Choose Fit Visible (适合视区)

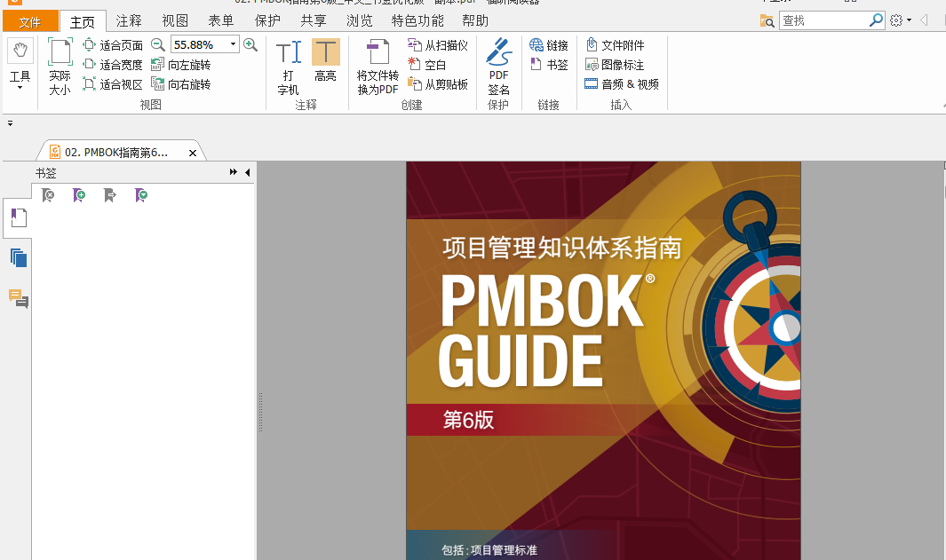click(x=113, y=83)
